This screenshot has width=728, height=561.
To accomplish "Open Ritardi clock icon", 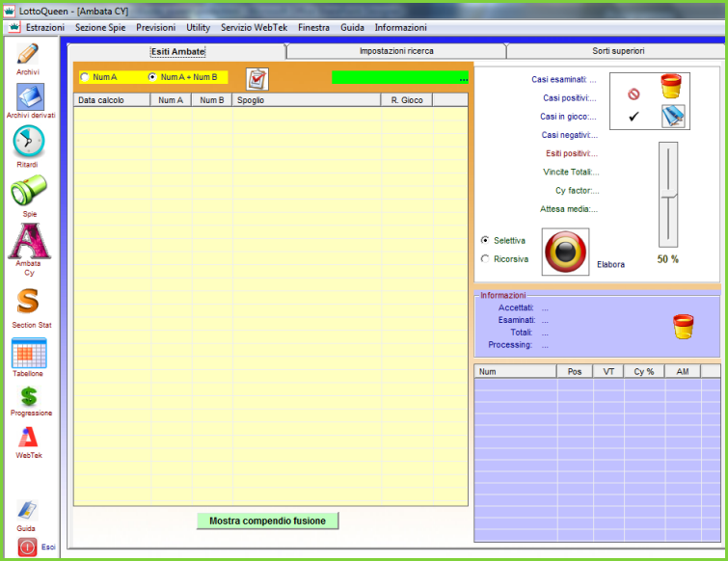I will click(x=28, y=141).
